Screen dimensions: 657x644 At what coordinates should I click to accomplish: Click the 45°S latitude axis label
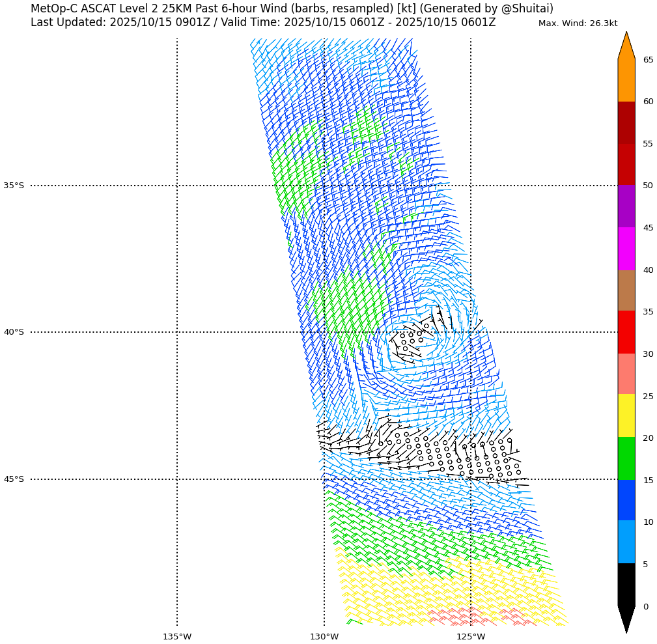pos(14,479)
